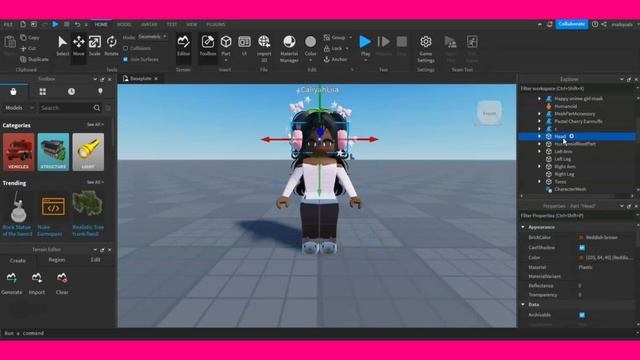Viewport: 640px width, 360px height.
Task: Click quick-access blue play arrow
Action: 55,24
